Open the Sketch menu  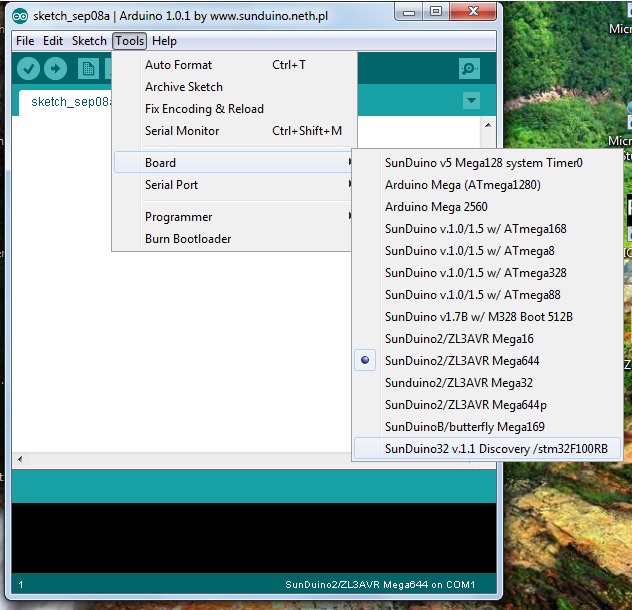(89, 41)
